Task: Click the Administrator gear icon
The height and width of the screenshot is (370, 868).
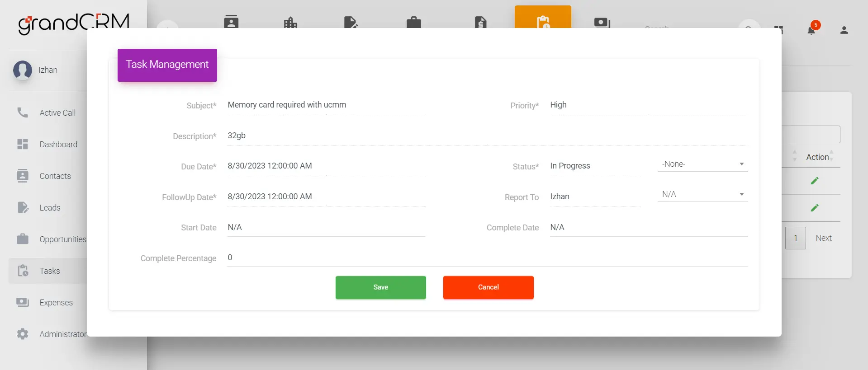Action: [23, 334]
